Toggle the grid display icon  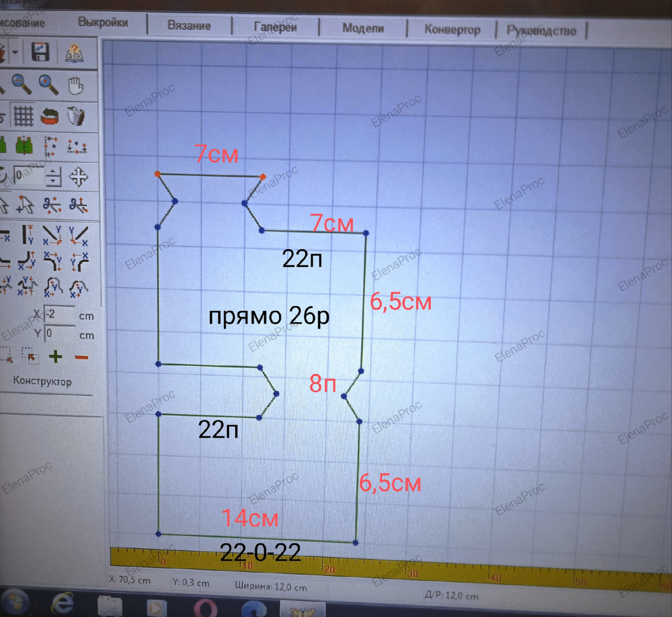[x=24, y=115]
